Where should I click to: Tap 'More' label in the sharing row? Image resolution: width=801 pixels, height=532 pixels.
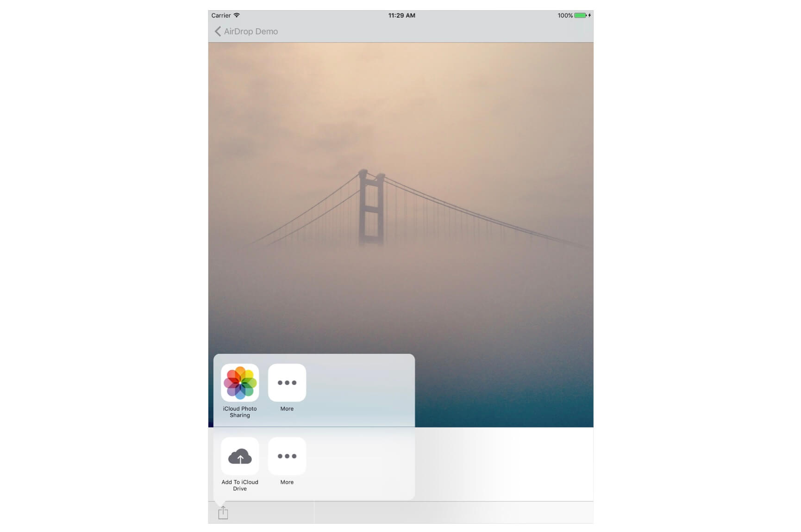click(287, 409)
